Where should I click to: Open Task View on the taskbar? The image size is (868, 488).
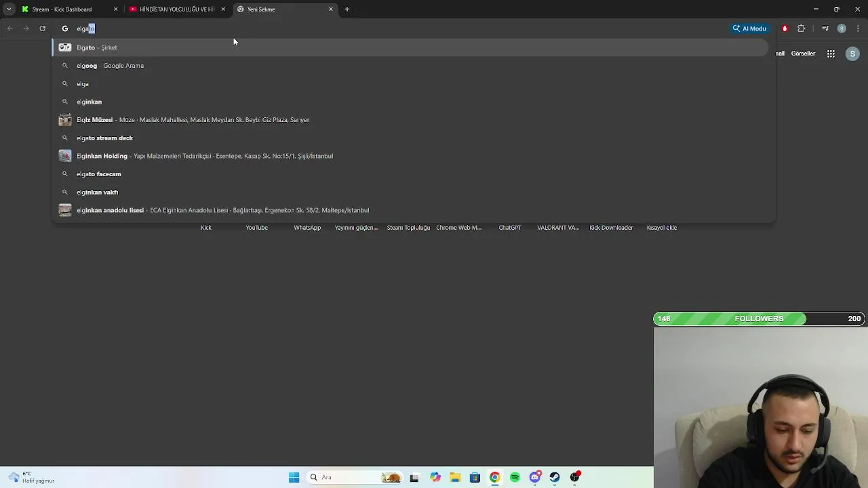click(x=414, y=477)
